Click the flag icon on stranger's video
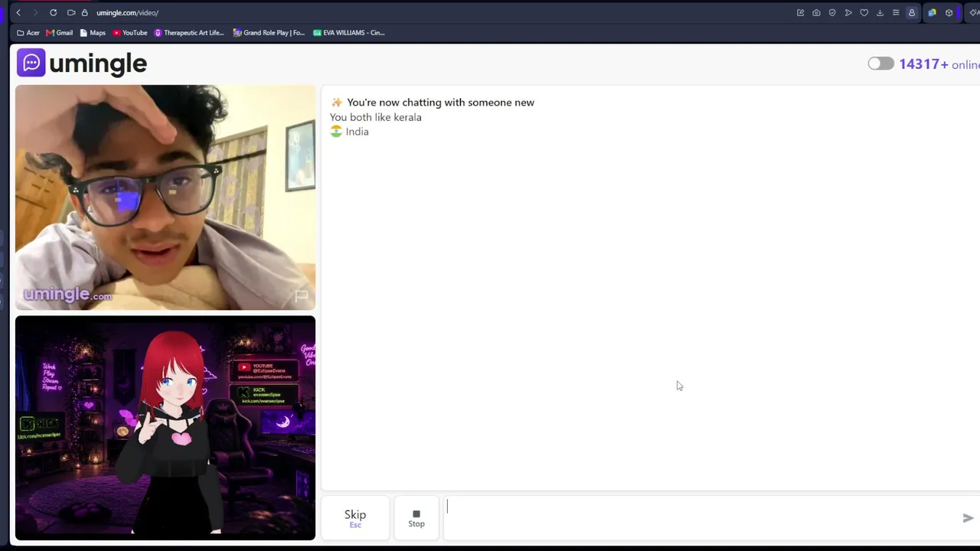The height and width of the screenshot is (551, 980). 301,295
